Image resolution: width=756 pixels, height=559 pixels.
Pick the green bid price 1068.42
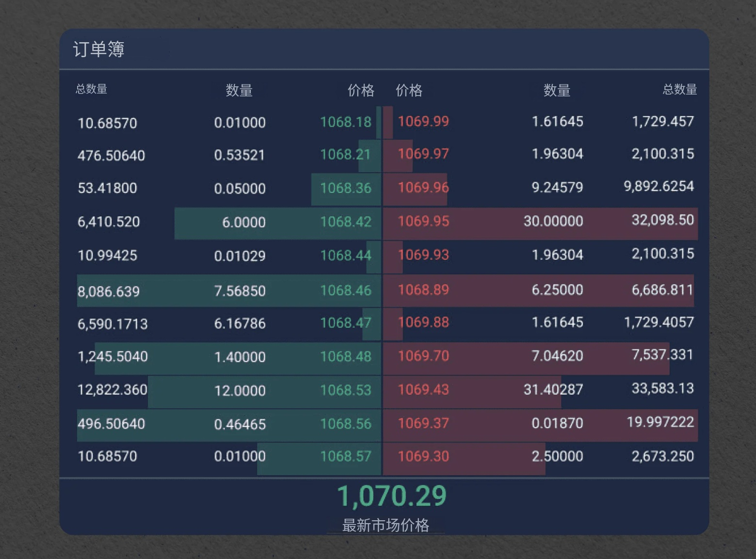(x=345, y=222)
